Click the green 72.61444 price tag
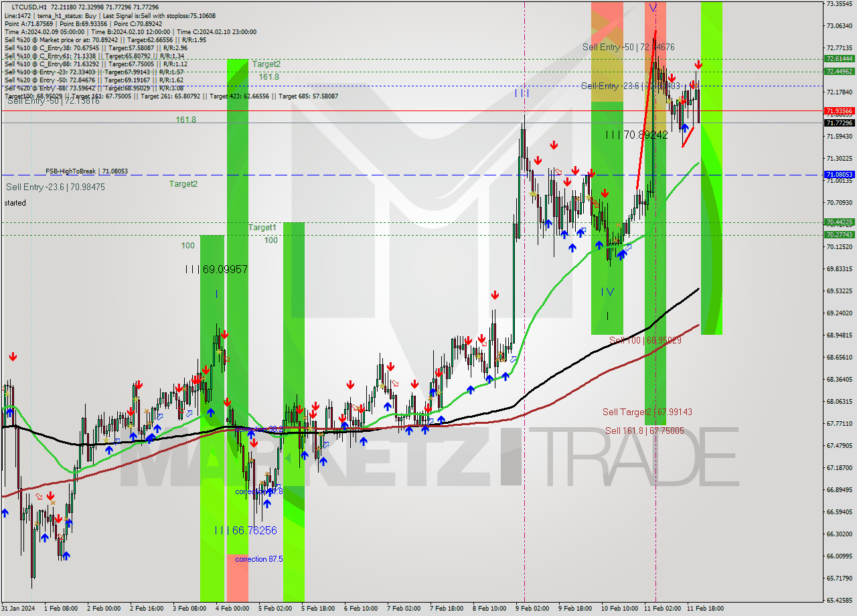 pyautogui.click(x=839, y=59)
